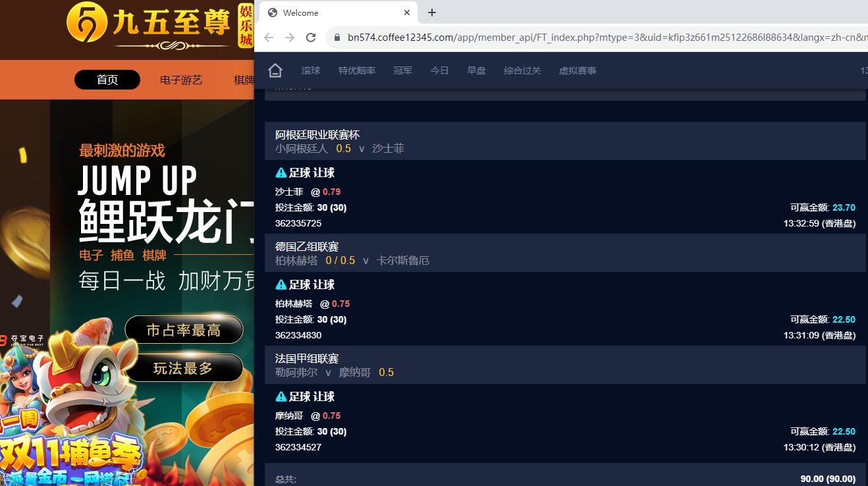The height and width of the screenshot is (486, 868).
Task: Click the winnable amount 23.70
Action: point(844,207)
